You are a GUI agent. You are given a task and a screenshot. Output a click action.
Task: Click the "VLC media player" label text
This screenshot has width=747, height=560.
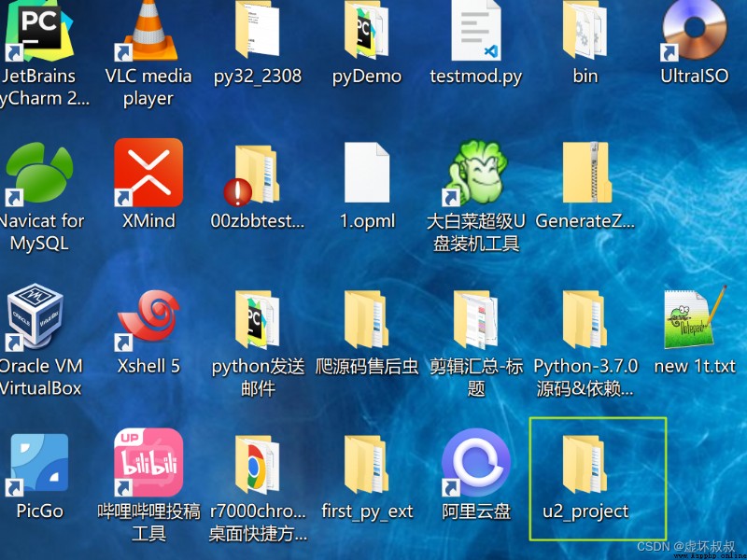click(148, 87)
